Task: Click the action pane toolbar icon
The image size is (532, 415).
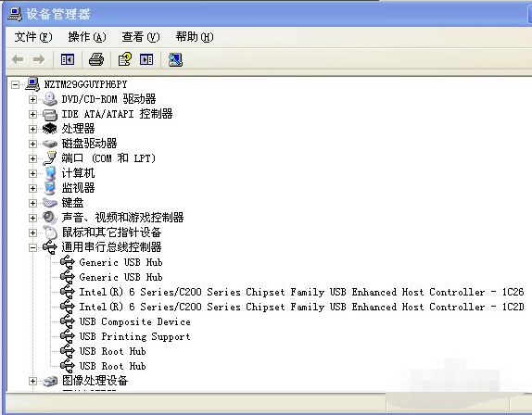Action: 146,59
